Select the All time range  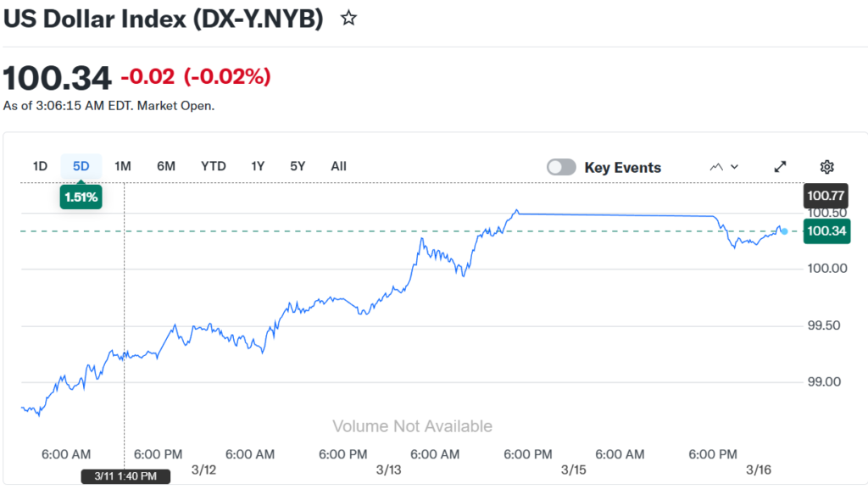[339, 166]
